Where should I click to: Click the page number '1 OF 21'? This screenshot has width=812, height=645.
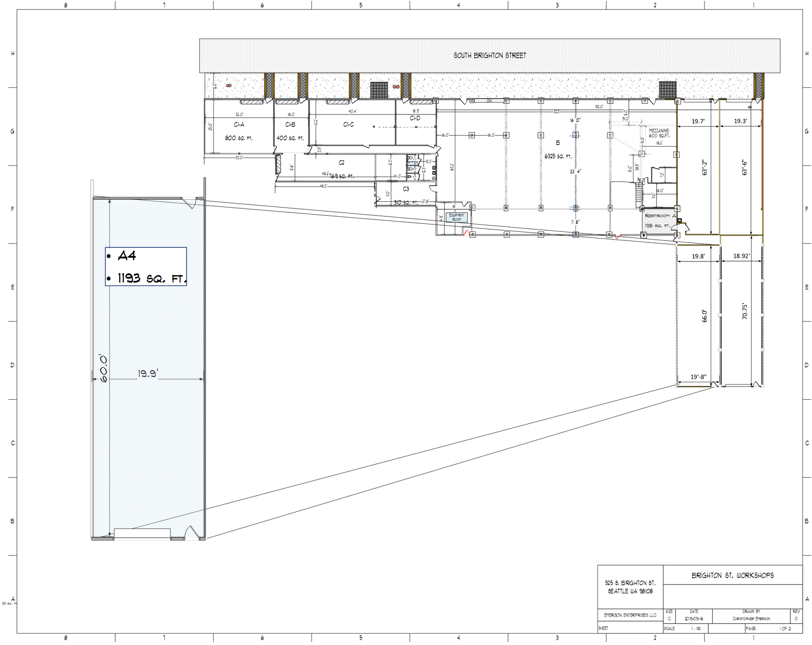point(785,629)
